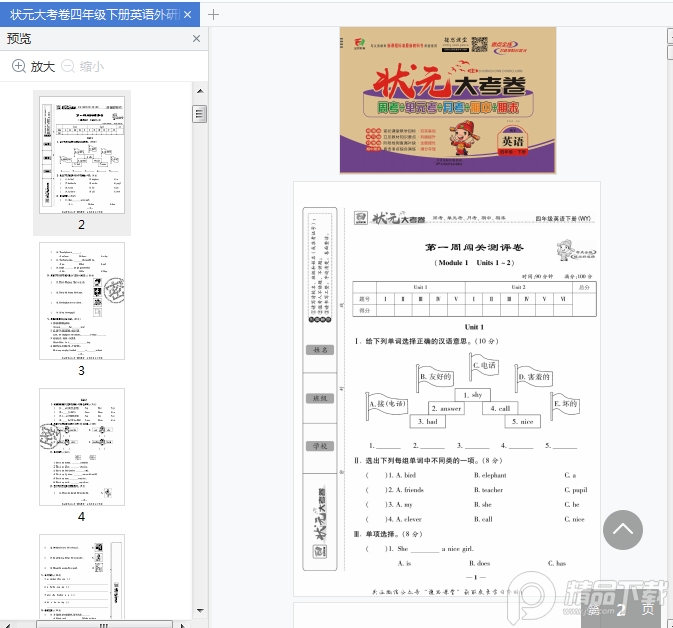673x628 pixels.
Task: Click the 姓名 label on page margin
Action: [320, 350]
